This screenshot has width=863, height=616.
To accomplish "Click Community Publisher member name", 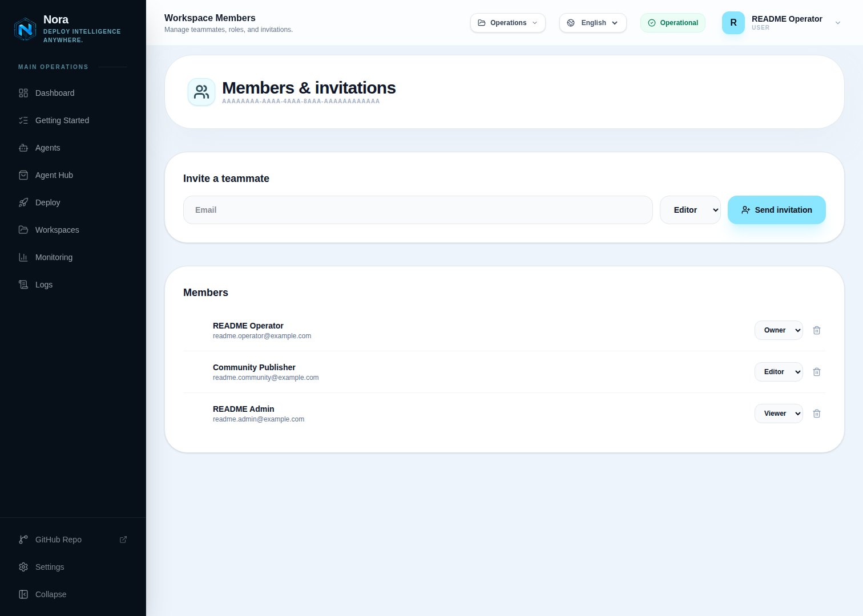I will click(254, 367).
